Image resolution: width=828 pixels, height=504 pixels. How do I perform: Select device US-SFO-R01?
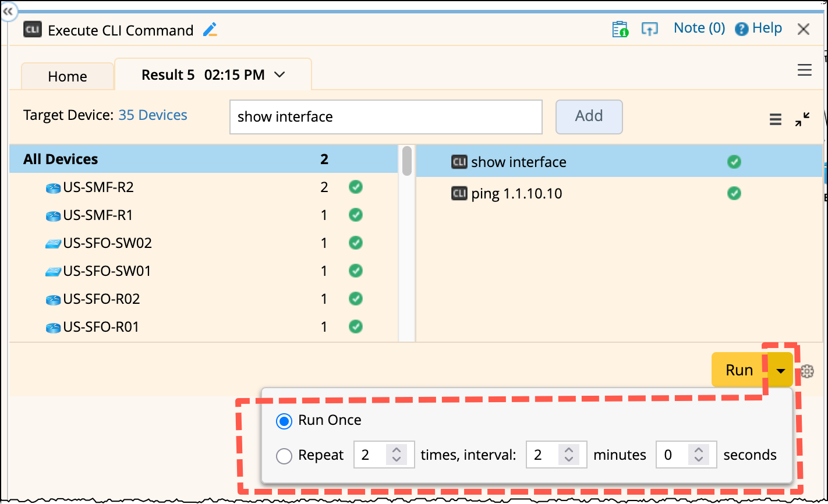203,327
